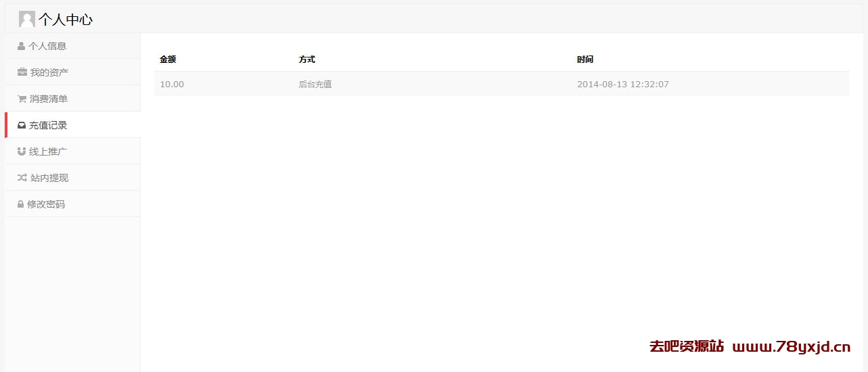Open the 个人信息 menu item

tap(72, 46)
